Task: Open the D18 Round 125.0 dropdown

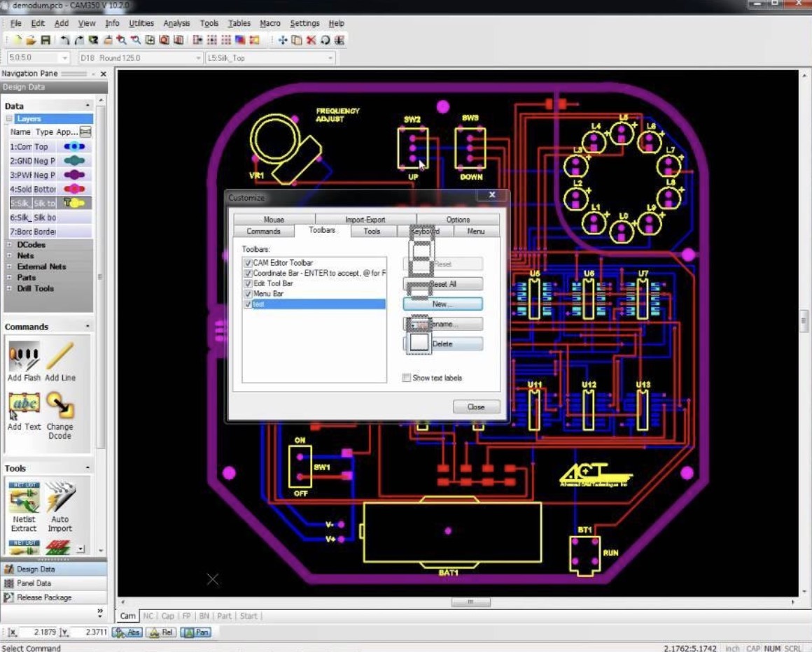Action: pos(198,58)
